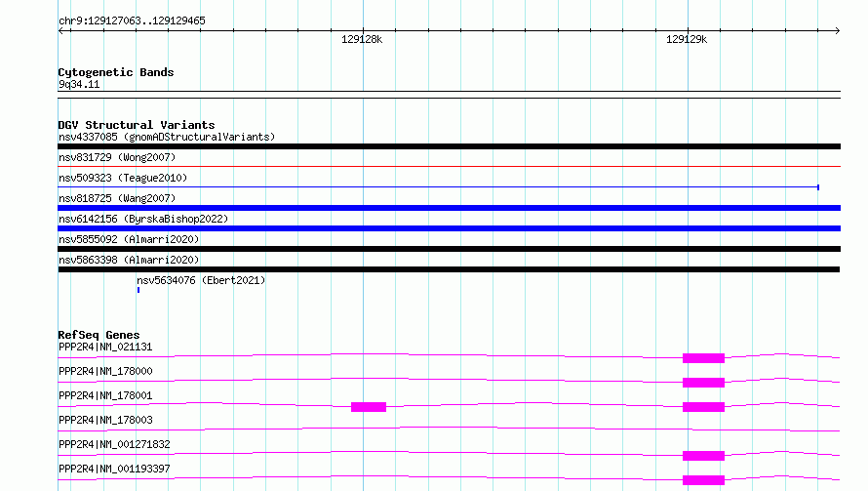Click the chr9:129127063..129129465 coordinate label
Image resolution: width=868 pixels, height=491 pixels.
click(x=132, y=20)
